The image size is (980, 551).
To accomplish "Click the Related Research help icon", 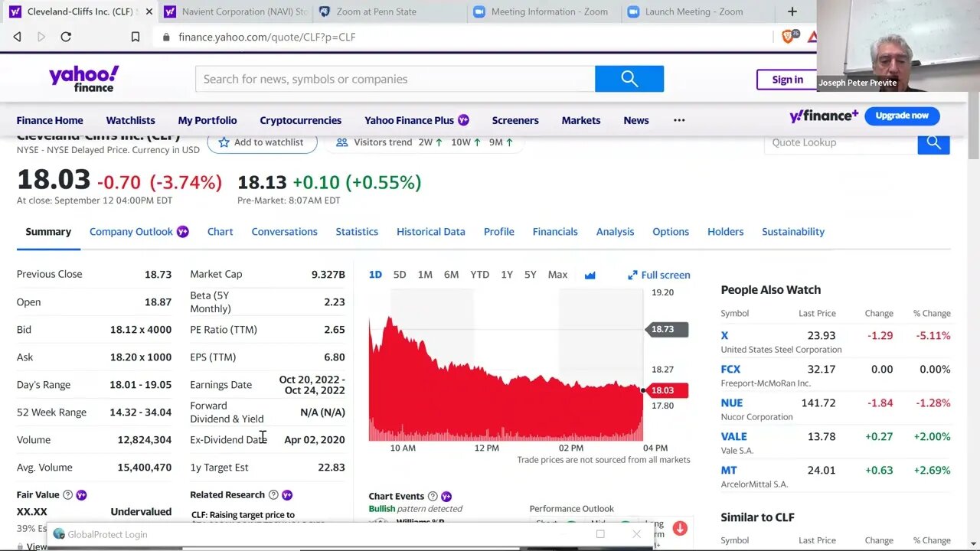I will point(273,495).
